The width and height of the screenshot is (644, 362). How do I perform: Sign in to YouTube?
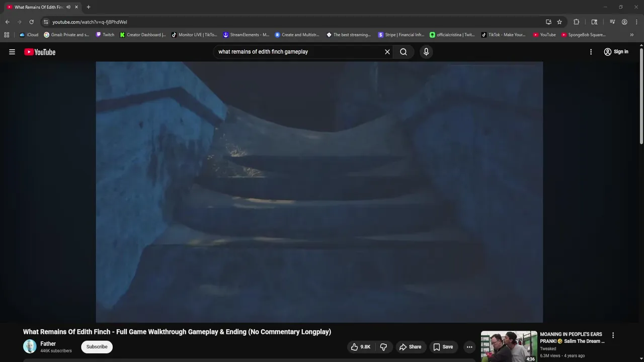(x=616, y=52)
